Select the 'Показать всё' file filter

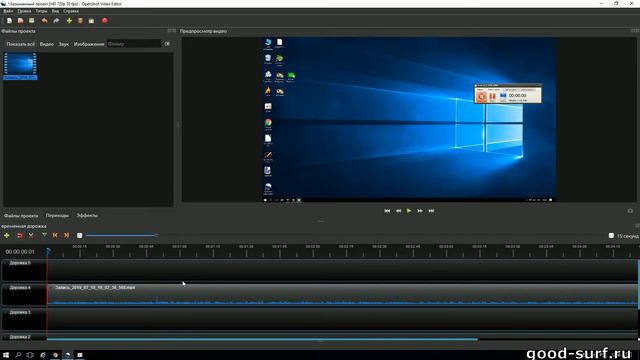tap(21, 44)
